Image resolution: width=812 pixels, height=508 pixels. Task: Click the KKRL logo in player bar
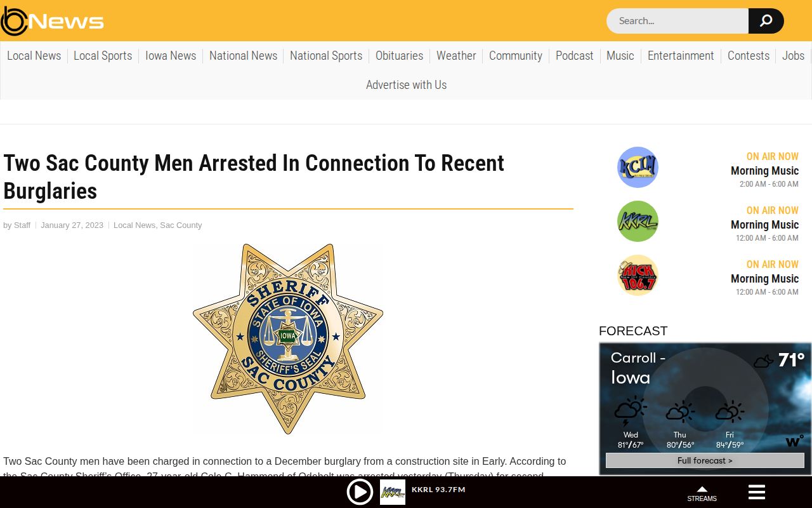pyautogui.click(x=393, y=492)
